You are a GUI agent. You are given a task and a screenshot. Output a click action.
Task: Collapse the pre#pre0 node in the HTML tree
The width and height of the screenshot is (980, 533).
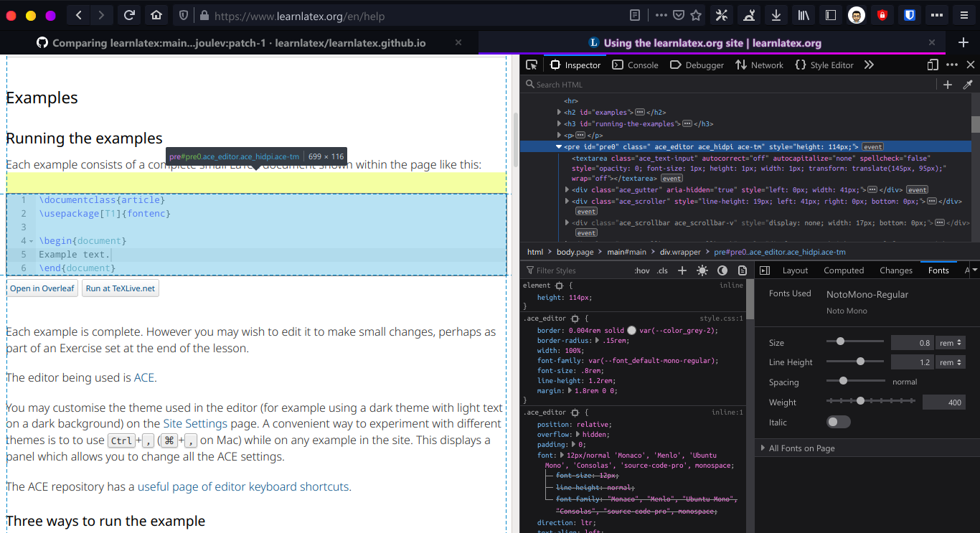coord(558,146)
